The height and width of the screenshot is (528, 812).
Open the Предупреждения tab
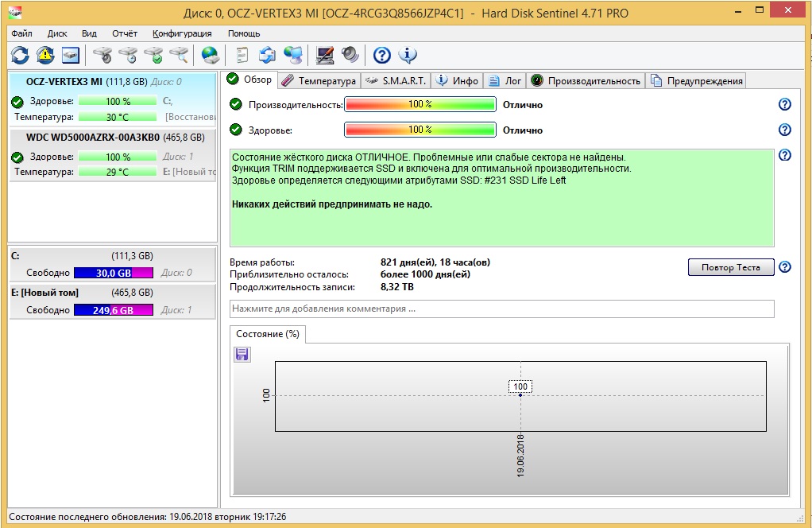697,80
